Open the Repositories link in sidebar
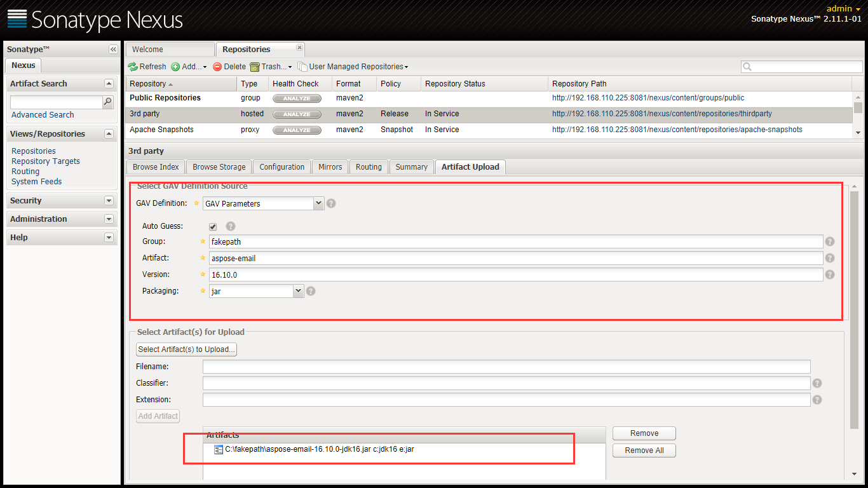Screen dimensions: 868x488 tap(34, 151)
